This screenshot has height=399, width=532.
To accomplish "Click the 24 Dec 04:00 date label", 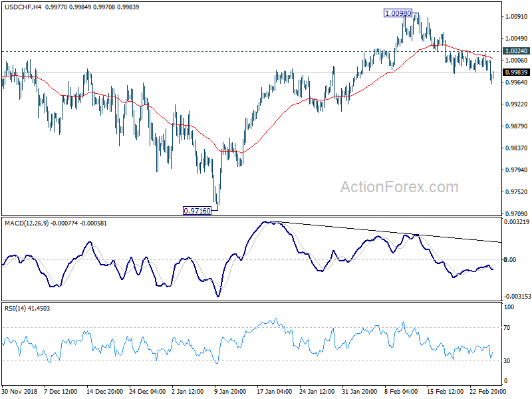I will [x=147, y=391].
